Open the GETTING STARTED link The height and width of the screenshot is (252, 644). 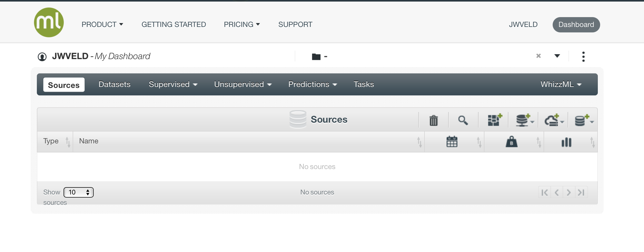click(x=174, y=24)
